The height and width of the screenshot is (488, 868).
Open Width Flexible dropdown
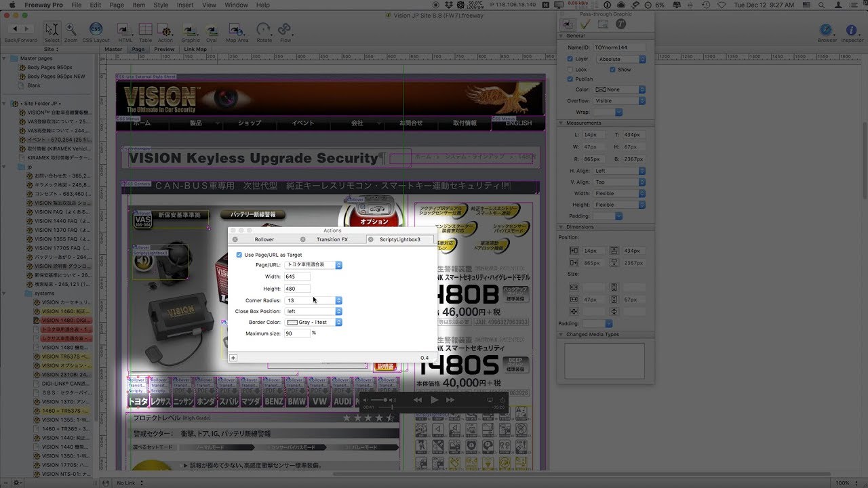pyautogui.click(x=620, y=193)
